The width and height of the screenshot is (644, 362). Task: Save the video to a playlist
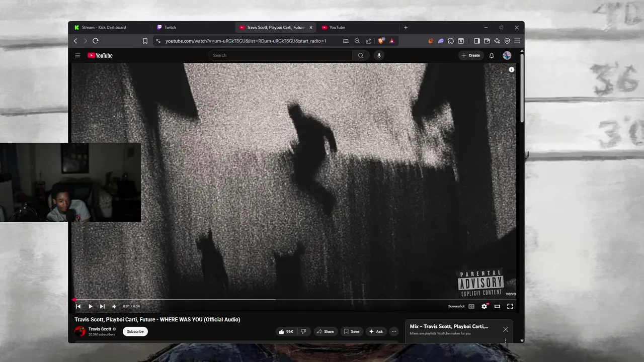351,331
